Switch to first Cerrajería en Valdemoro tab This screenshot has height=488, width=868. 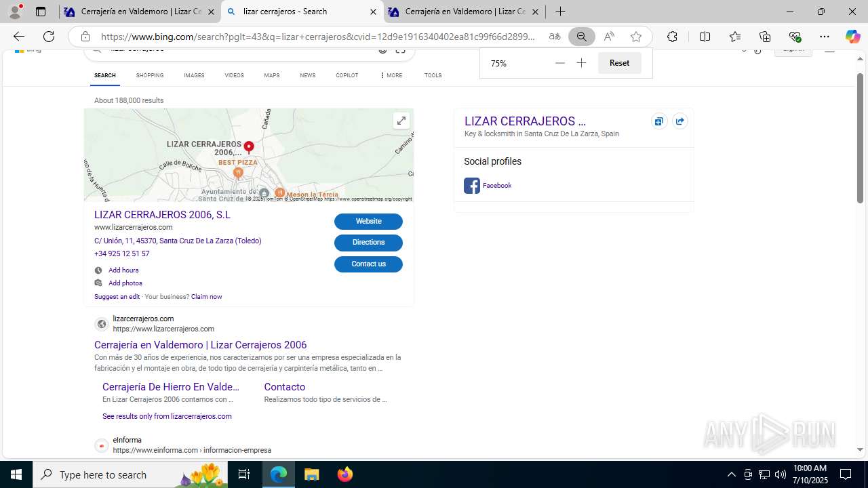(x=139, y=12)
